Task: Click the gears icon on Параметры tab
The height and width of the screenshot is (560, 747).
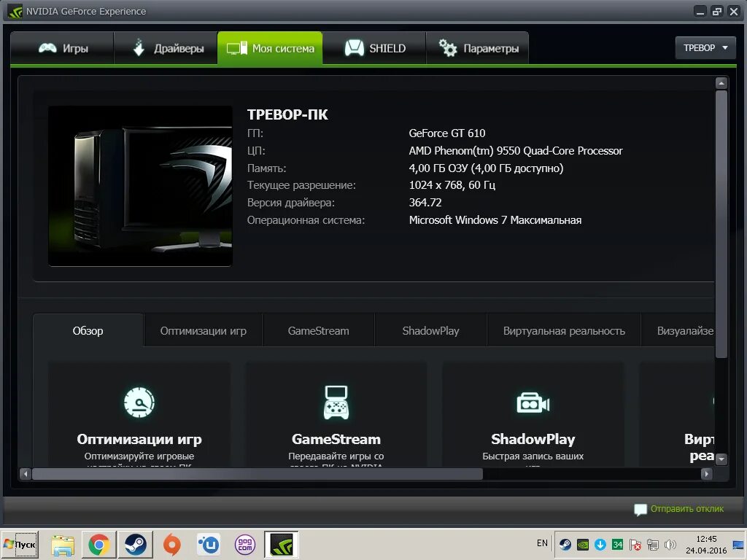Action: (448, 48)
